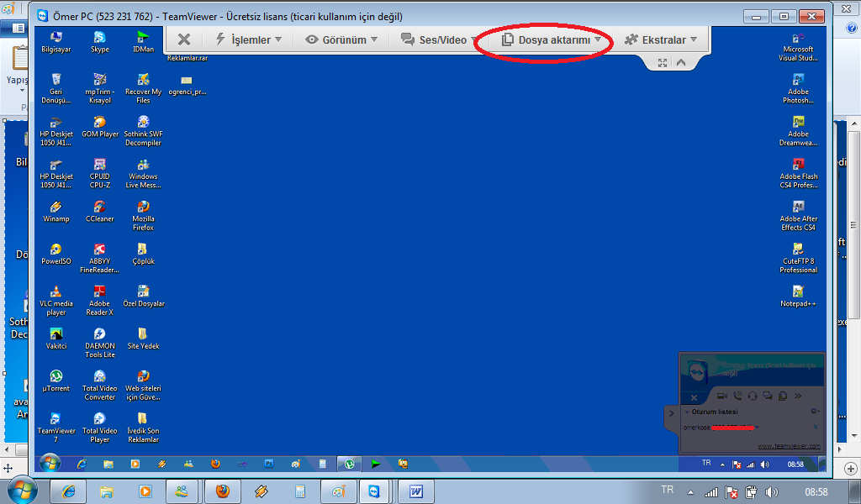The height and width of the screenshot is (504, 861).
Task: Collapse the TeamViewer toolbar with the up chevron
Action: pos(681,62)
